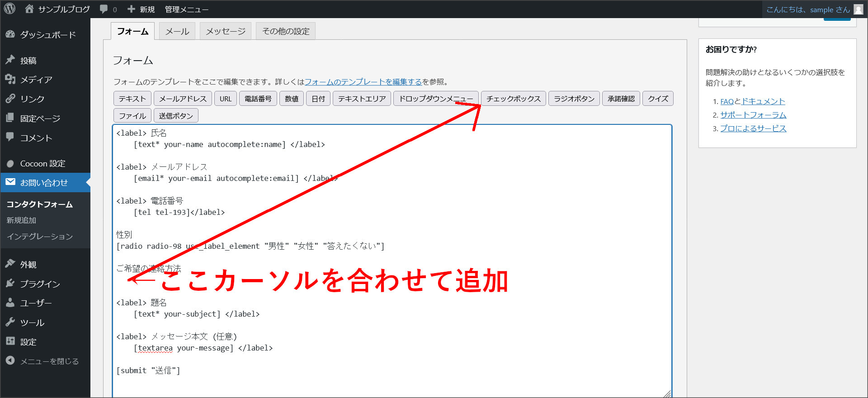Open the site home icon サンプルブログ
The height and width of the screenshot is (398, 868).
(29, 9)
